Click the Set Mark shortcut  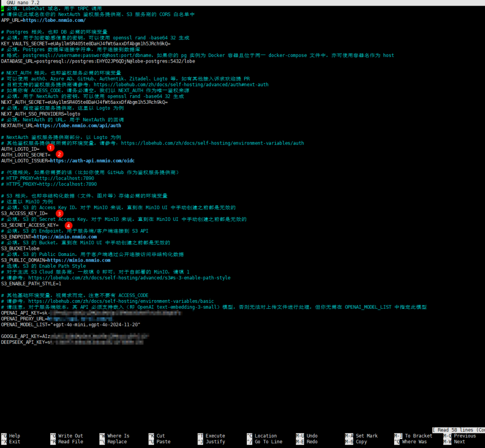[x=367, y=436]
